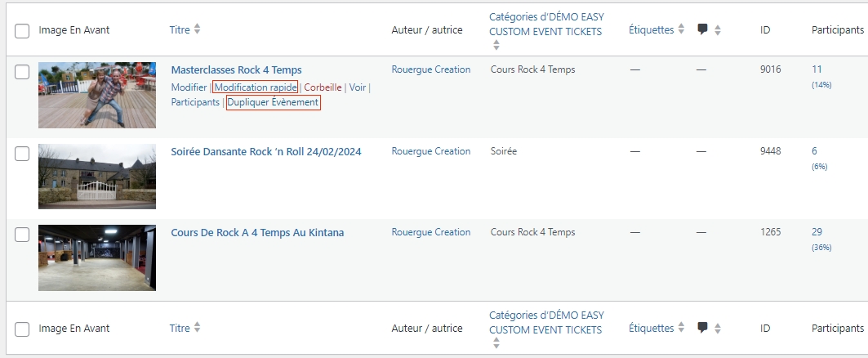The image size is (868, 358).
Task: Sort comments column arrows in top header
Action: (718, 30)
